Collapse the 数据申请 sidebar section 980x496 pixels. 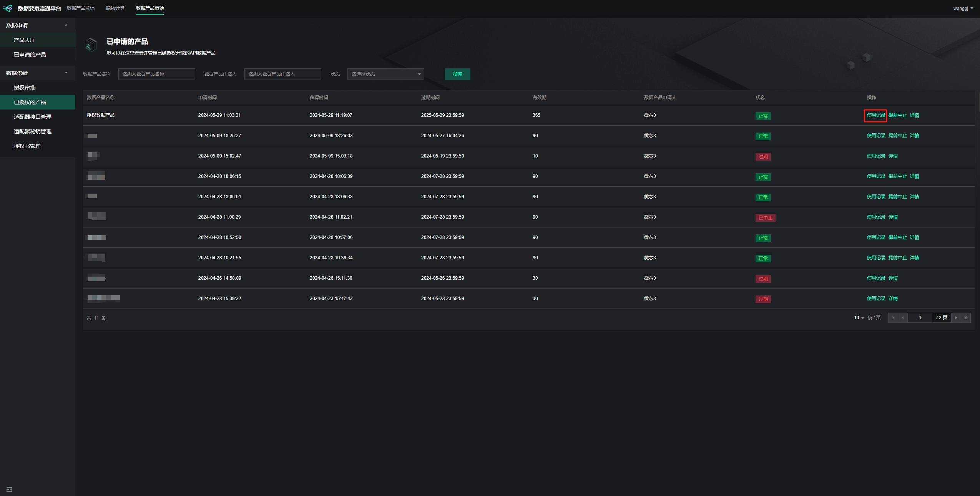click(66, 25)
